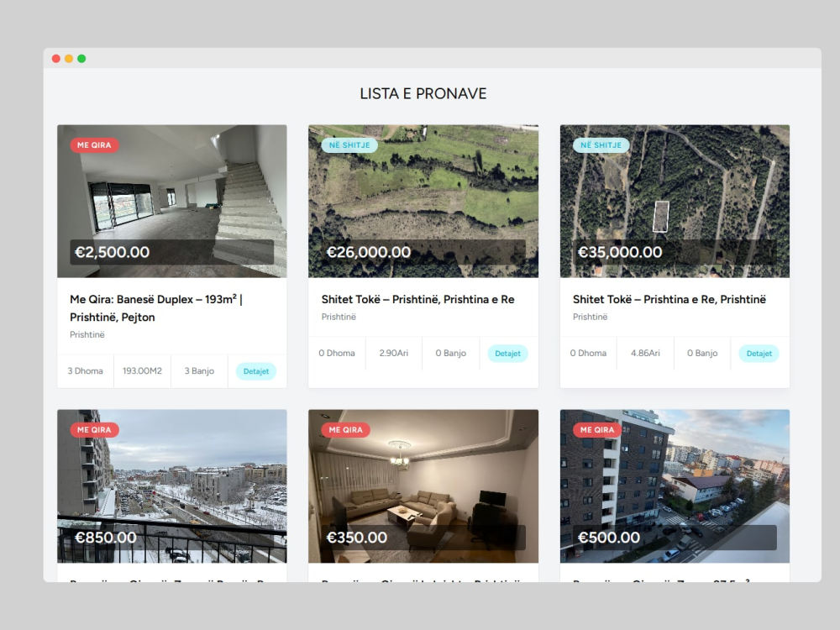The height and width of the screenshot is (630, 840).
Task: Click the €26,000.00 price label
Action: (369, 252)
